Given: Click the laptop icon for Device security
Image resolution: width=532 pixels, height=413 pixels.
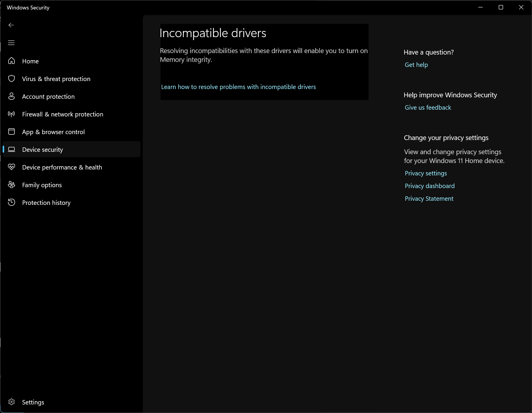Looking at the screenshot, I should point(12,149).
